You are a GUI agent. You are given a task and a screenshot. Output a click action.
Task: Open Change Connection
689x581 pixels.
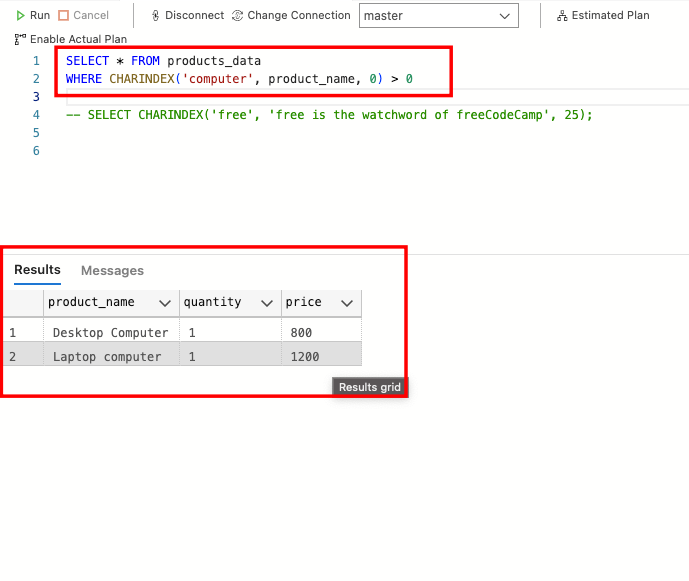(x=291, y=15)
